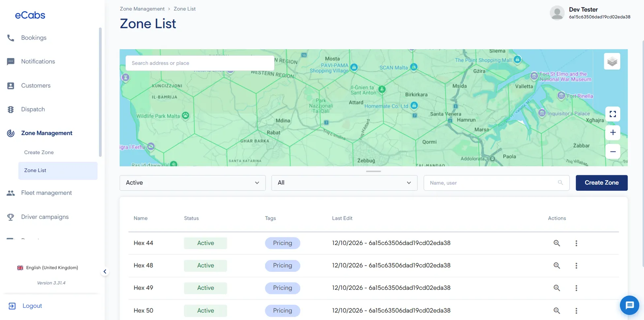644x320 pixels.
Task: Click the sidebar vertical scrollbar
Action: click(x=100, y=92)
